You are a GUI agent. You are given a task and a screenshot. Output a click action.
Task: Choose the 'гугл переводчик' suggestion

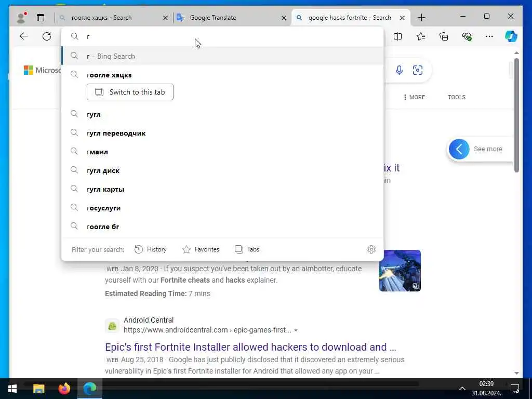[222, 133]
